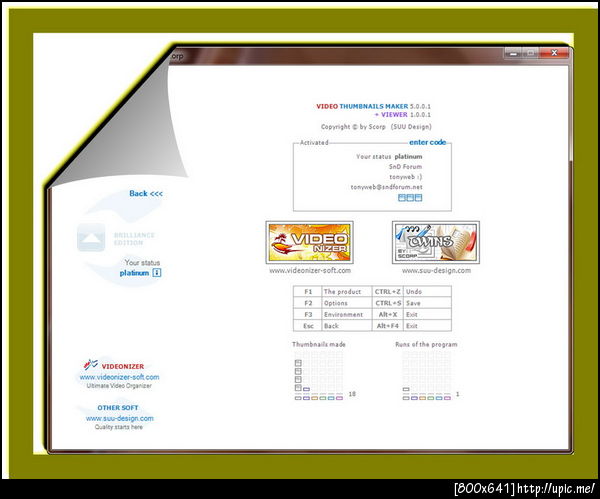The image size is (600, 499).
Task: Select the tonyweb@sndforum.net email text
Action: click(386, 187)
